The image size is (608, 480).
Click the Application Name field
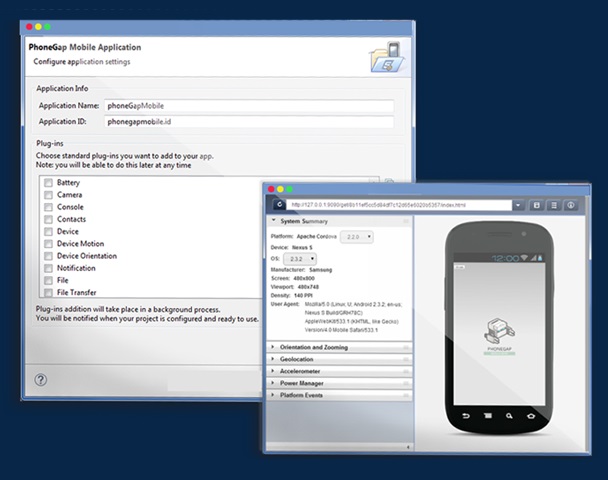point(249,106)
